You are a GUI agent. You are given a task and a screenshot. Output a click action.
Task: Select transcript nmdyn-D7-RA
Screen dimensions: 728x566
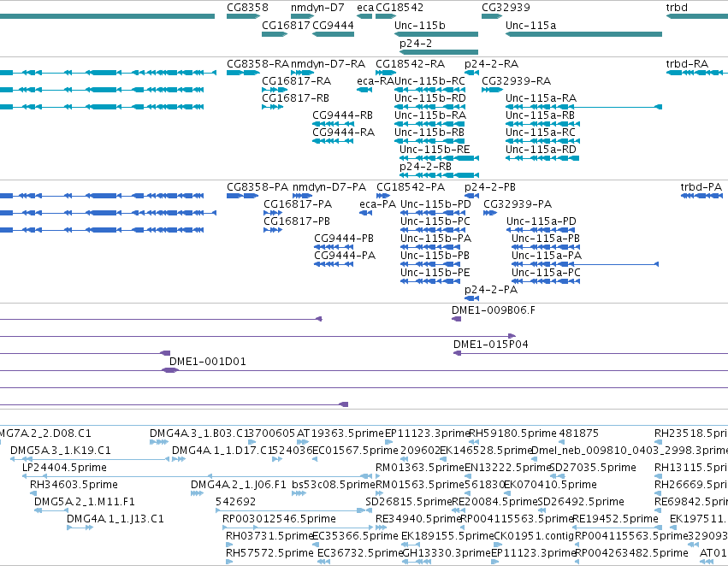coord(328,63)
